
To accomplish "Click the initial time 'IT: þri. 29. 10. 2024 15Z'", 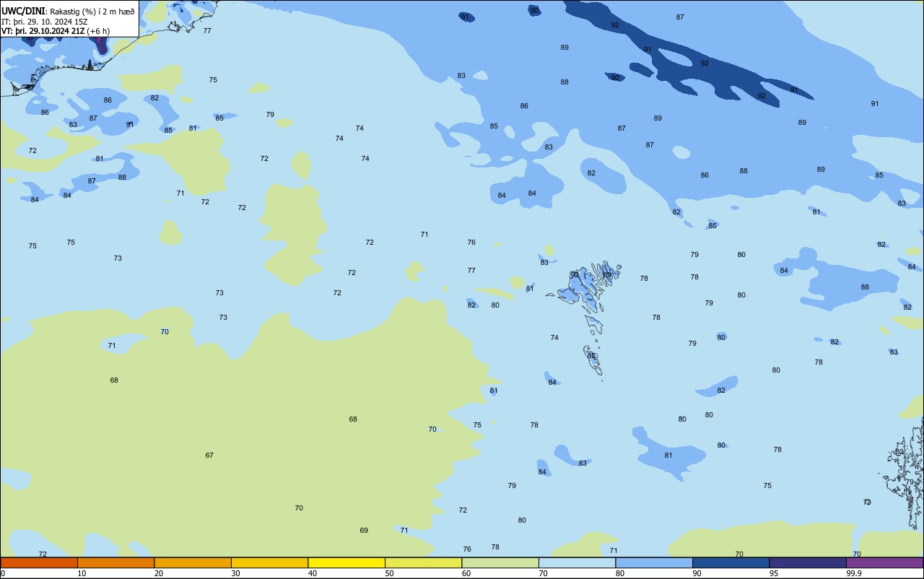I will click(45, 21).
